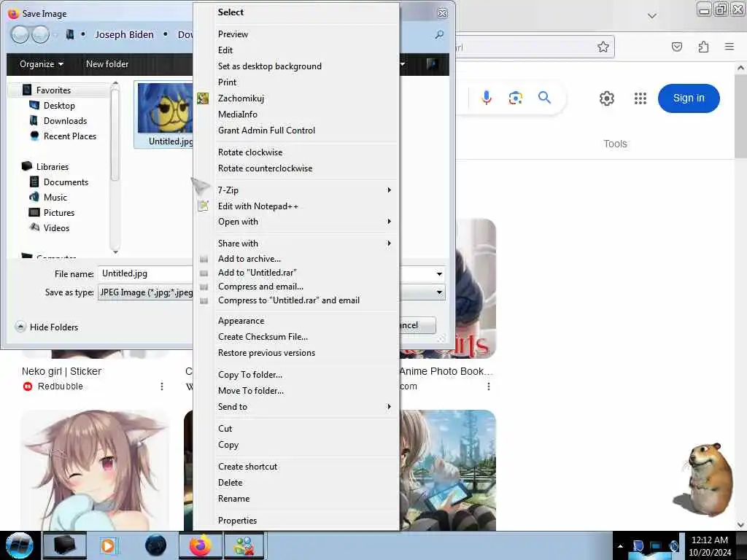Click the three-dot menu for Redbubble result
This screenshot has width=747, height=560.
click(x=162, y=386)
